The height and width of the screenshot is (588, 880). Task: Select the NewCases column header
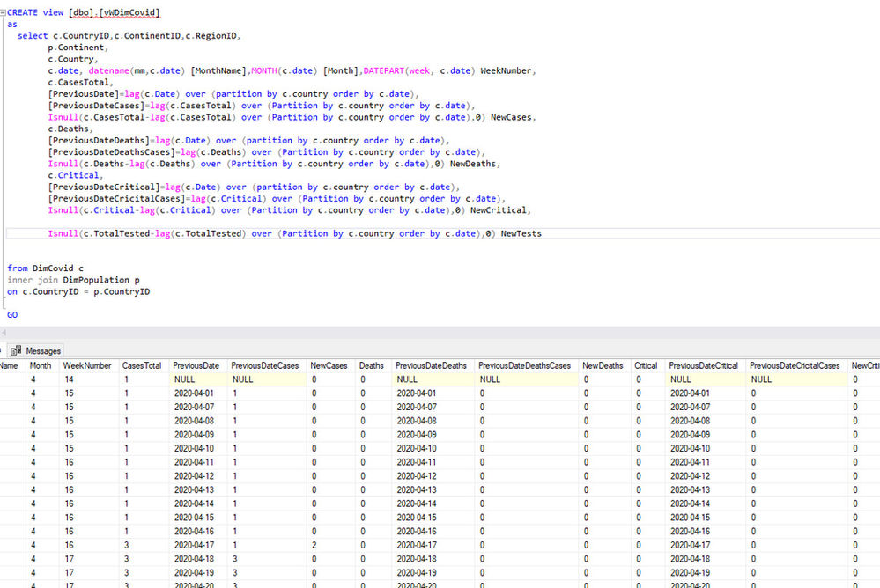coord(329,365)
